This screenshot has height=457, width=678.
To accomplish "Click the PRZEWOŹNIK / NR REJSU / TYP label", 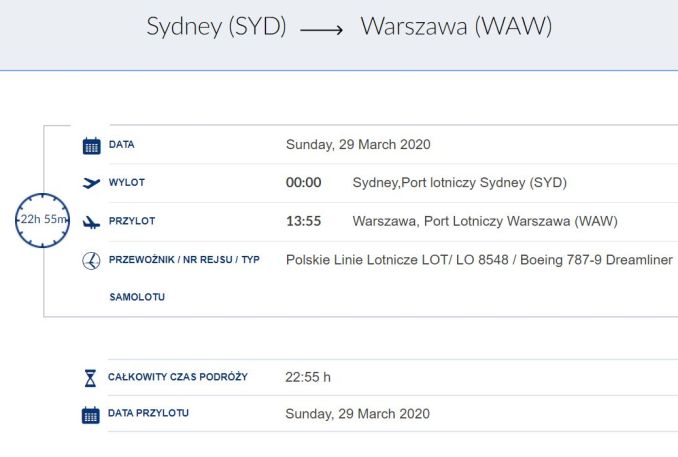I will pyautogui.click(x=184, y=260).
